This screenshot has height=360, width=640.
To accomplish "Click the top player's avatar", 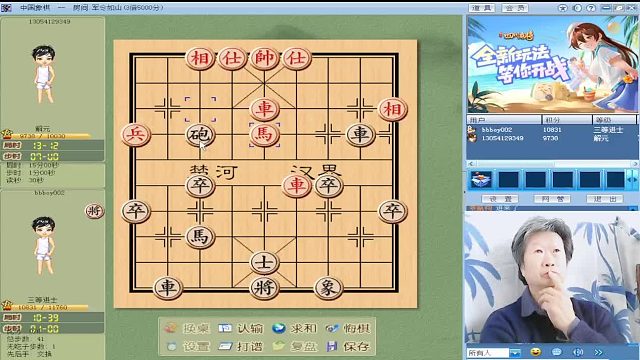I will pyautogui.click(x=44, y=73).
